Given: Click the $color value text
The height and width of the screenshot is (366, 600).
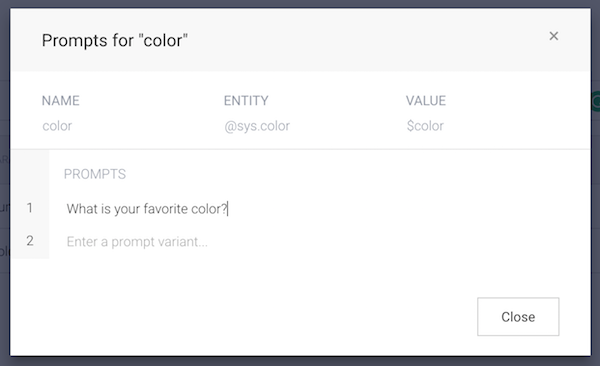Looking at the screenshot, I should tap(425, 126).
